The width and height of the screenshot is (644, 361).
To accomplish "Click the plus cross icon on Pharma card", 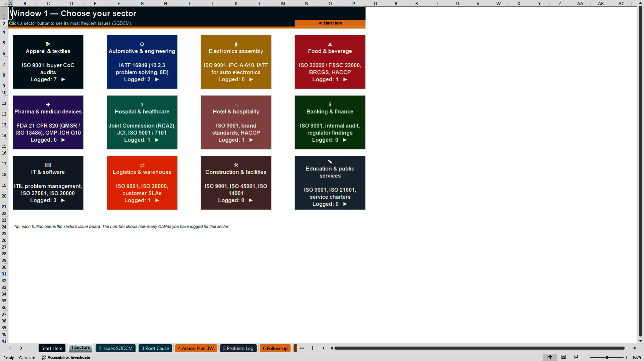I will 48,104.
